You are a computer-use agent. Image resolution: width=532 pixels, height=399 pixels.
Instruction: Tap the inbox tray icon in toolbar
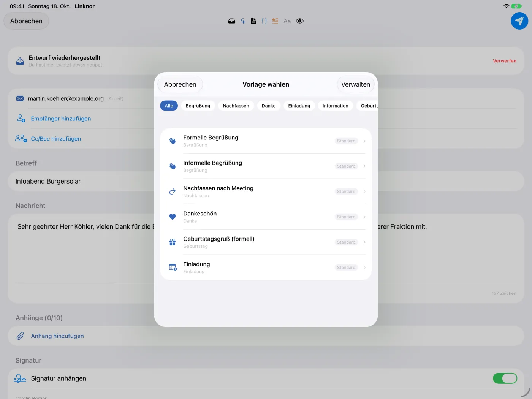[x=231, y=21]
